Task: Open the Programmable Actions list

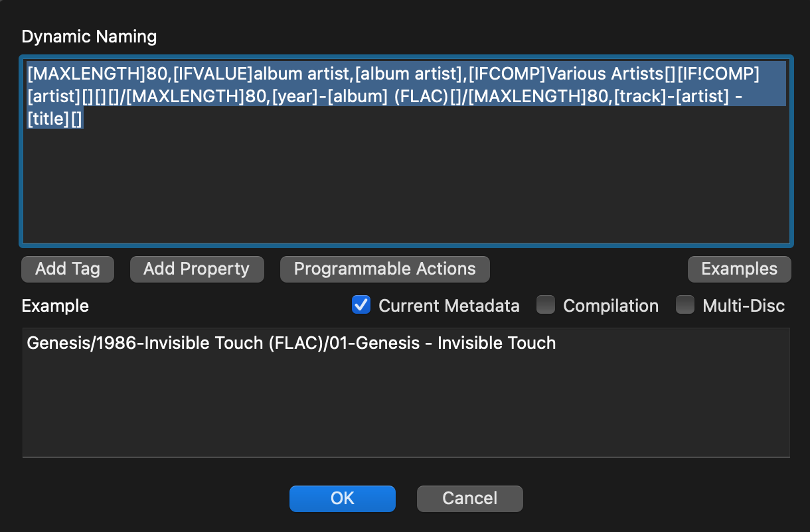Action: [x=384, y=269]
